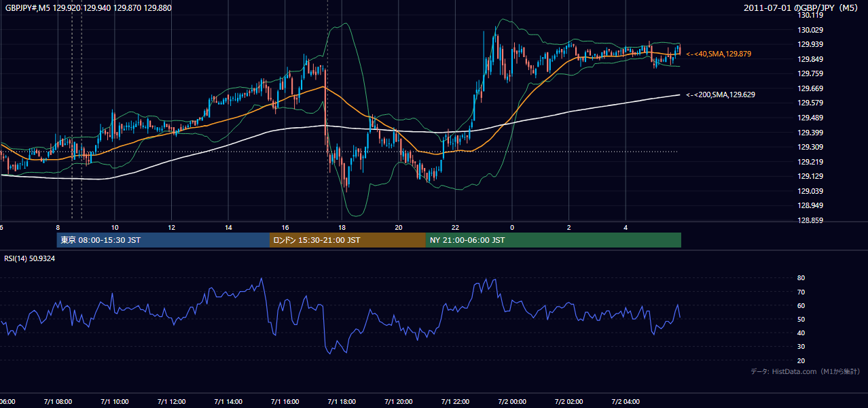This screenshot has width=868, height=408.
Task: Click hour 8 on the price chart axis
Action: point(58,228)
